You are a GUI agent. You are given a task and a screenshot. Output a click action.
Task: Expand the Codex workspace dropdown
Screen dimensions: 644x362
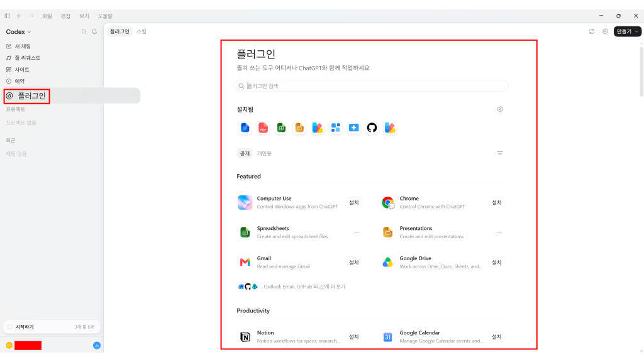click(x=18, y=31)
